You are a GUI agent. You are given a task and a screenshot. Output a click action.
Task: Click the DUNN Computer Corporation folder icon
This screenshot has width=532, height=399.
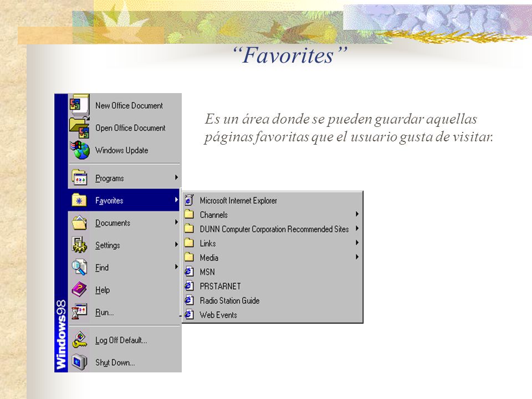(190, 229)
